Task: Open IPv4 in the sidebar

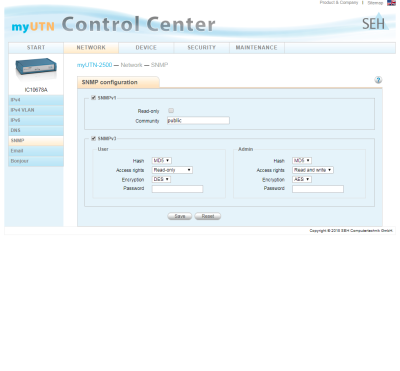Action: pos(36,100)
